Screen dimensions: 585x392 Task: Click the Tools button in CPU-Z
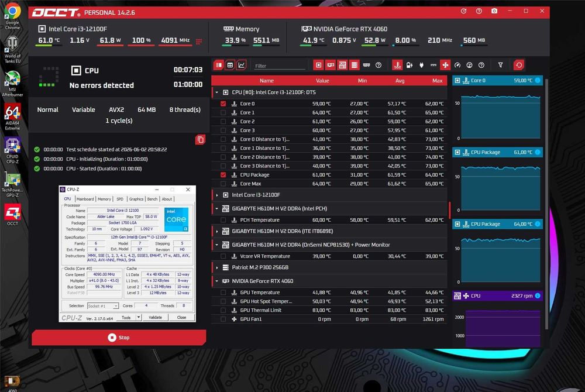tap(126, 318)
